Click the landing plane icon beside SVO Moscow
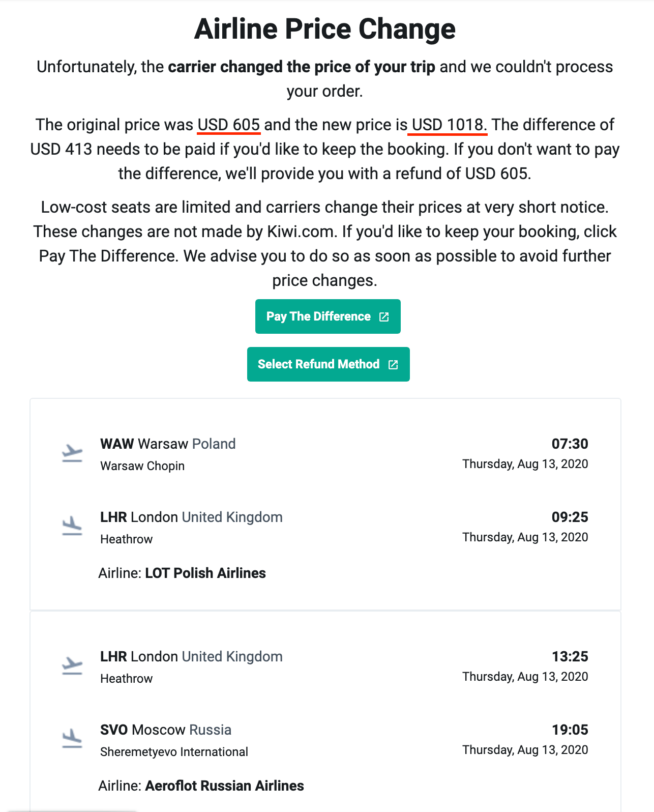 click(x=72, y=739)
